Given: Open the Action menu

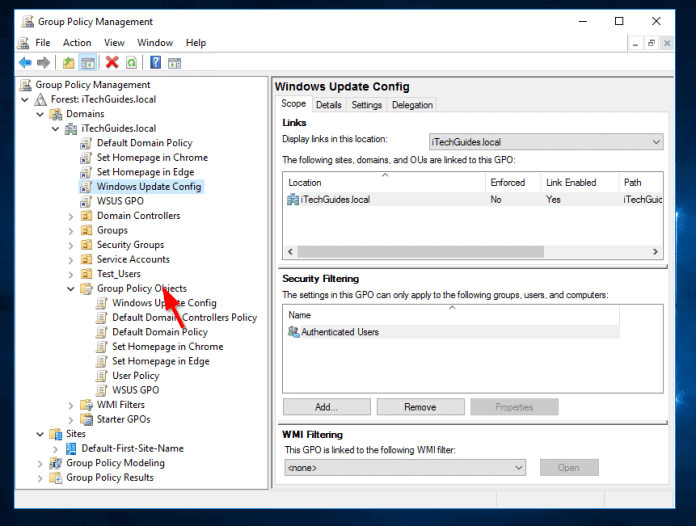Looking at the screenshot, I should pyautogui.click(x=77, y=43).
